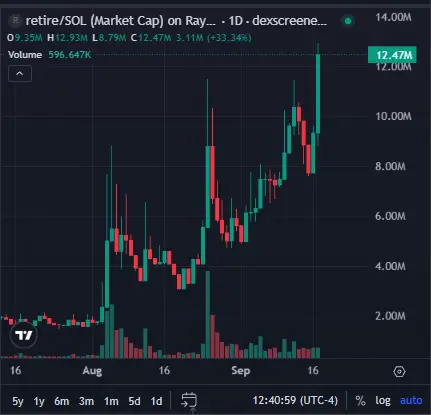The width and height of the screenshot is (431, 415).
Task: Collapse the indicator legend chevron
Action: (20, 73)
